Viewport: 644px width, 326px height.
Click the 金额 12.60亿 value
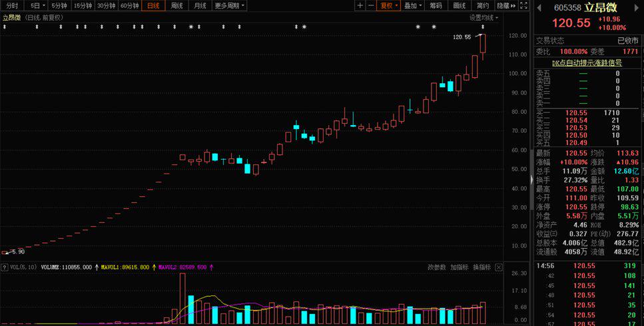626,171
